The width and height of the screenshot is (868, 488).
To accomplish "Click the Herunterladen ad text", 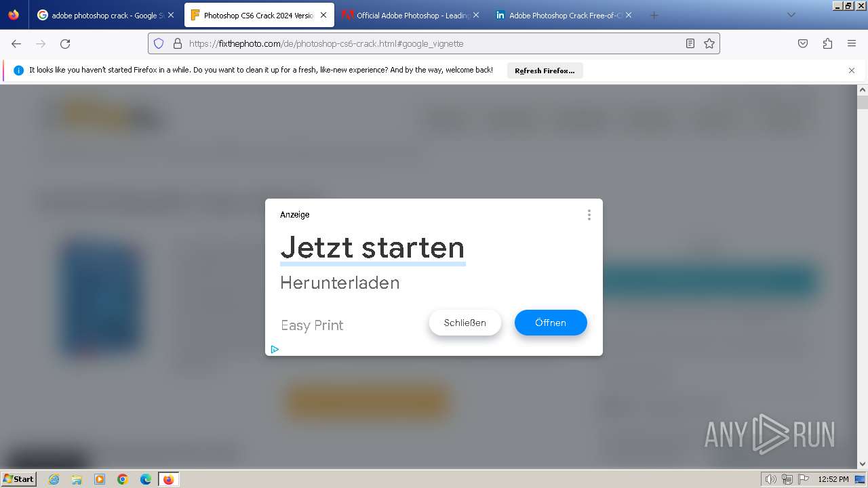I will [x=340, y=283].
